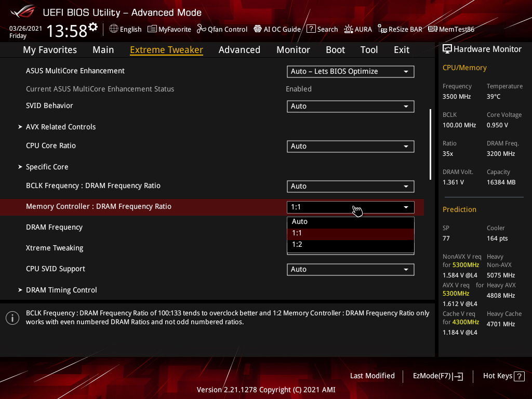Click the 39°C temperature value
The image size is (532, 399).
(494, 97)
